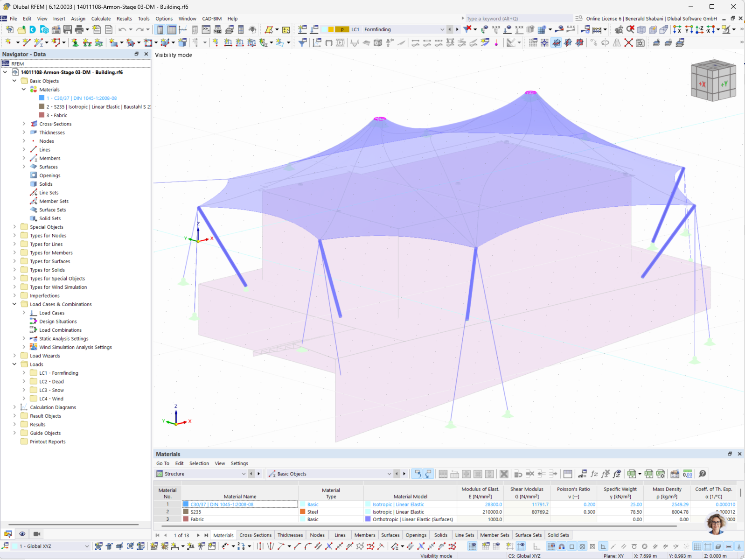This screenshot has width=745, height=560.
Task: Click Settings in the Materials panel menu
Action: 239,463
